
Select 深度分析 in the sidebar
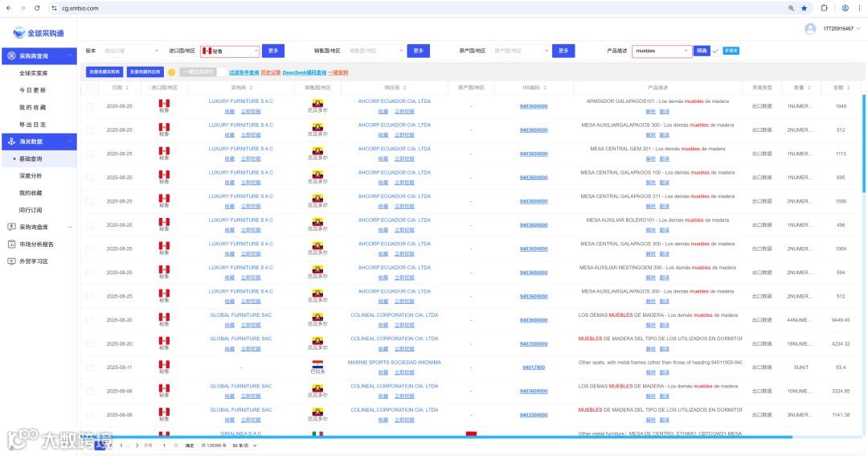click(x=31, y=176)
